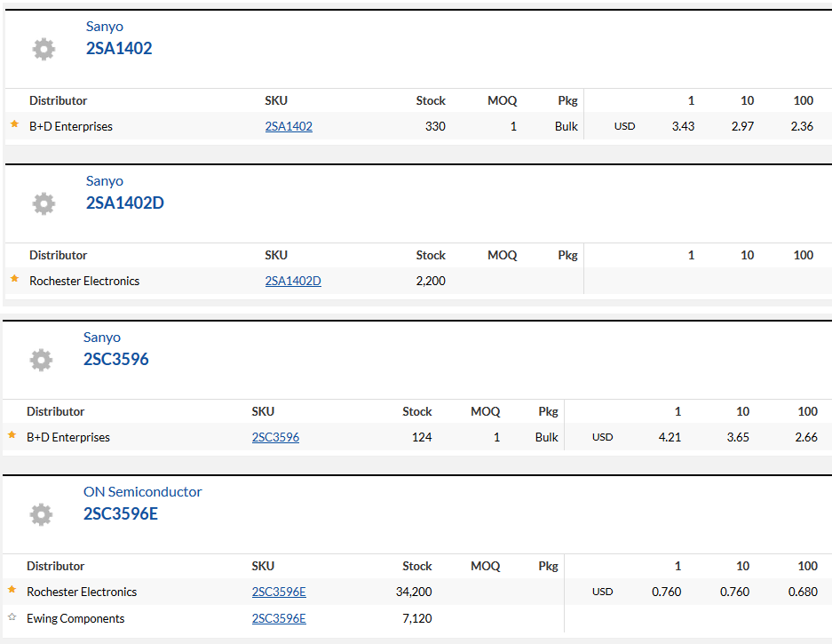Image resolution: width=832 pixels, height=644 pixels.
Task: Toggle star for Rochester Electronics 2SC3596E row
Action: [x=12, y=590]
